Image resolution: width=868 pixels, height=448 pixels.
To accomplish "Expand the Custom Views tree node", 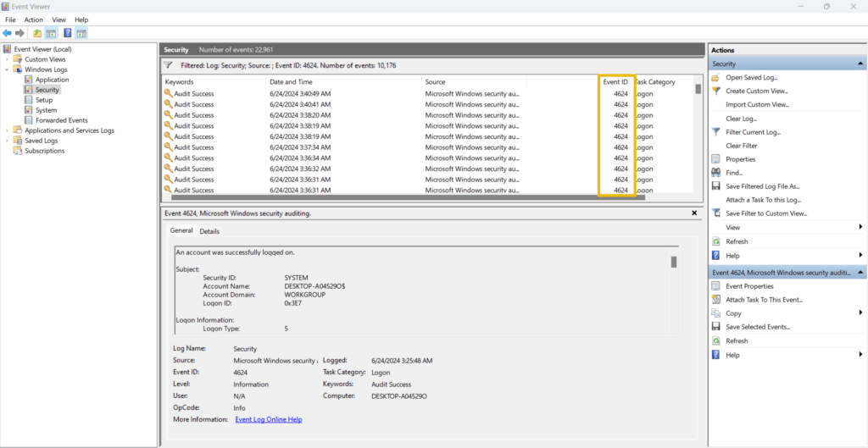I will (x=7, y=59).
